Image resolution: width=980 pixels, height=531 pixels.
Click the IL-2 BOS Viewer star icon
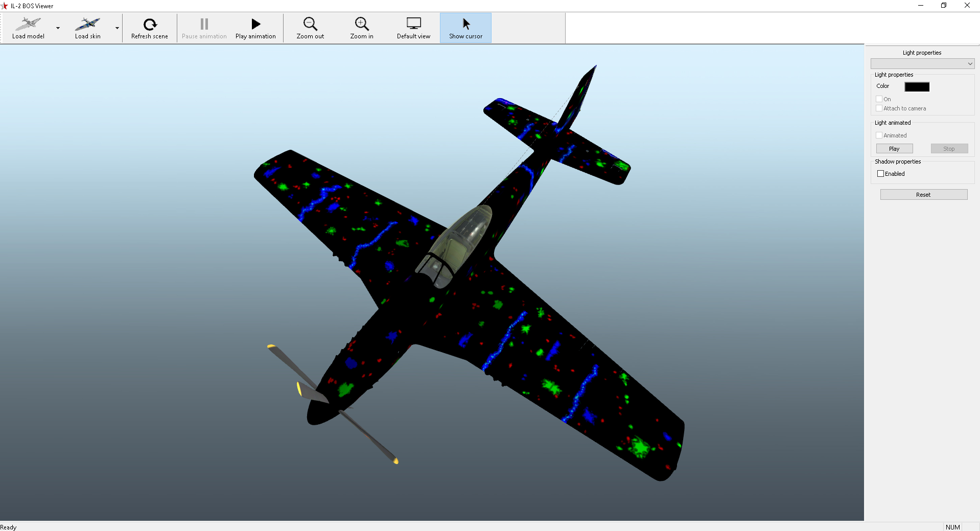5,6
